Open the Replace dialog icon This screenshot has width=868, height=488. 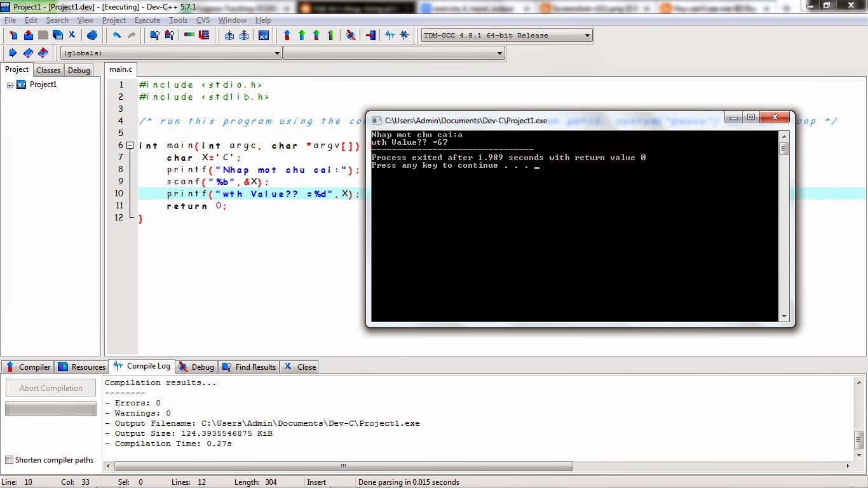[x=169, y=35]
